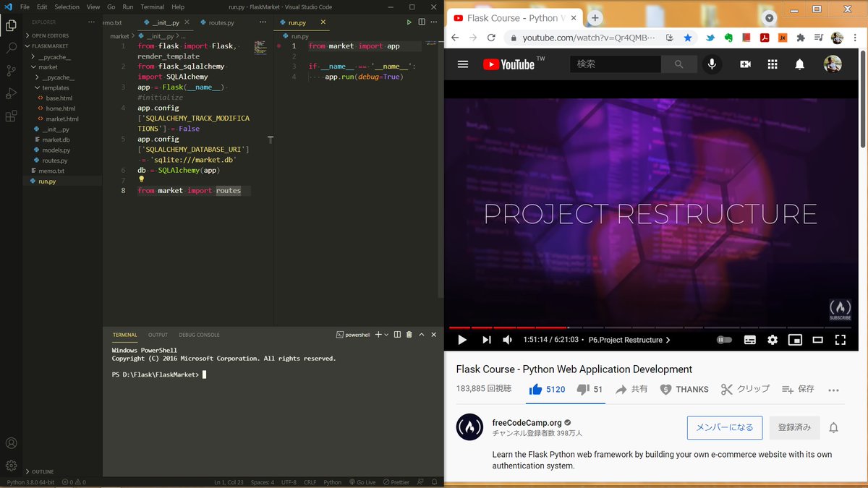Seek on the video progress bar
The image size is (868, 488).
click(650, 328)
